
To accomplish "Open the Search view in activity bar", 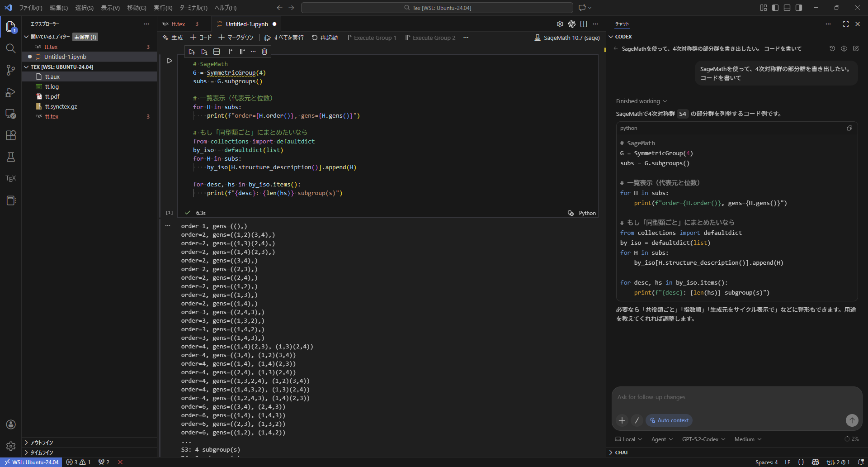I will point(11,48).
